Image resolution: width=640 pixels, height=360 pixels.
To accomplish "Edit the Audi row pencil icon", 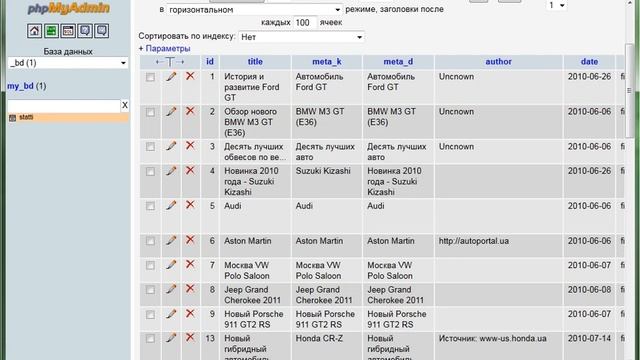I will (171, 205).
